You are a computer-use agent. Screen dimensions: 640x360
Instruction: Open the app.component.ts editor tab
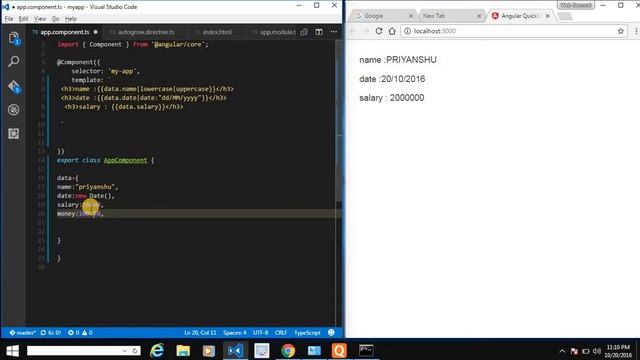[64, 32]
